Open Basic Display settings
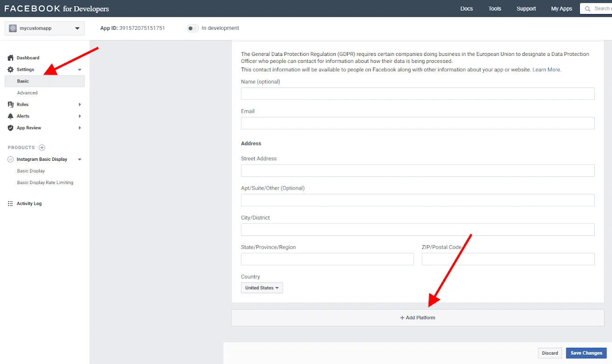 click(31, 171)
